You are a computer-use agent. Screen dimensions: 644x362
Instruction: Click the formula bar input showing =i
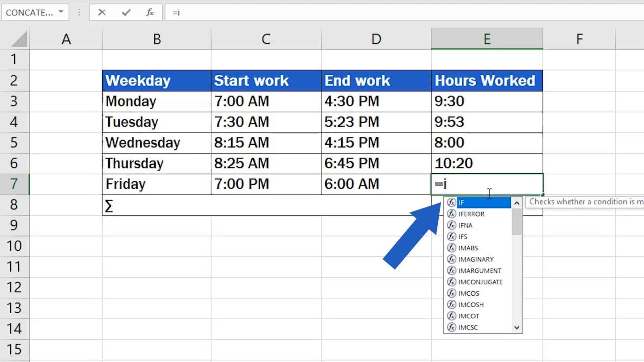click(x=404, y=12)
